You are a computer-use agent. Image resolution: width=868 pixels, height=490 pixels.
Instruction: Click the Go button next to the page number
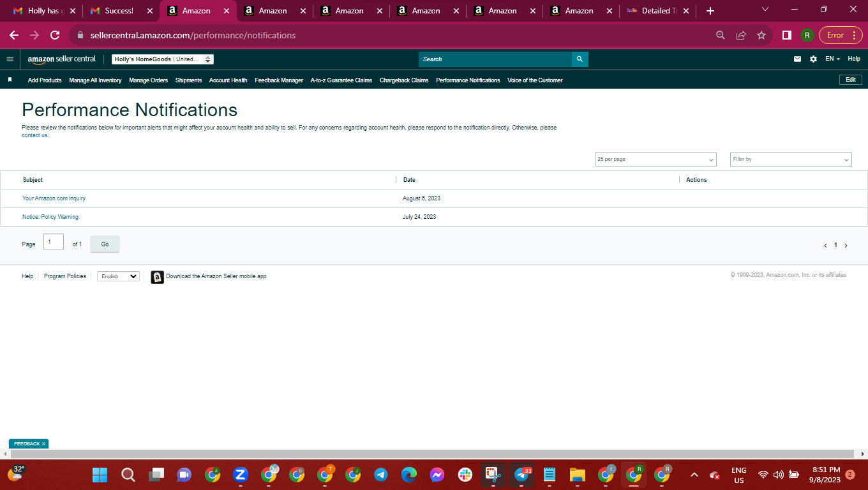tap(105, 244)
